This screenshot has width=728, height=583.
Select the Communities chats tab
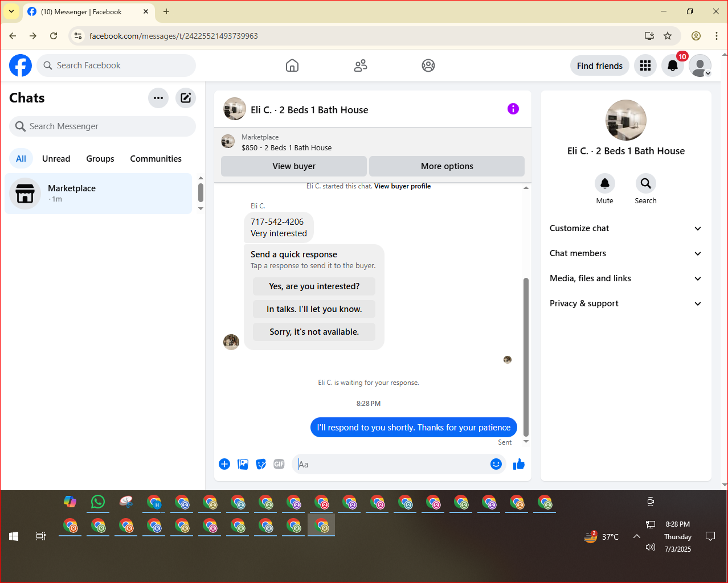(156, 159)
